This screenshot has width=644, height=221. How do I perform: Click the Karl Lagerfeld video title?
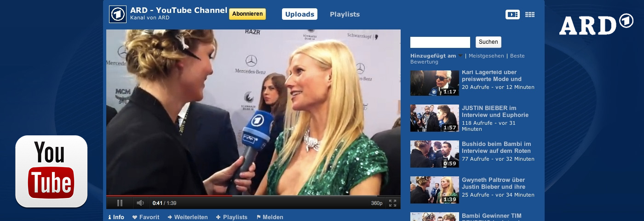[492, 76]
